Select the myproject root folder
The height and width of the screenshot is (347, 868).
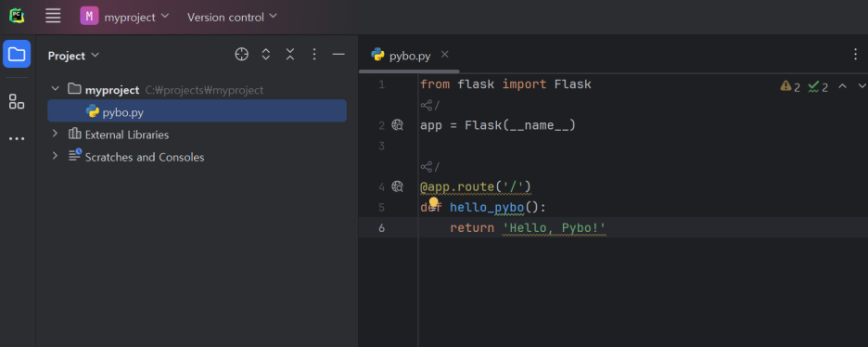tap(112, 90)
